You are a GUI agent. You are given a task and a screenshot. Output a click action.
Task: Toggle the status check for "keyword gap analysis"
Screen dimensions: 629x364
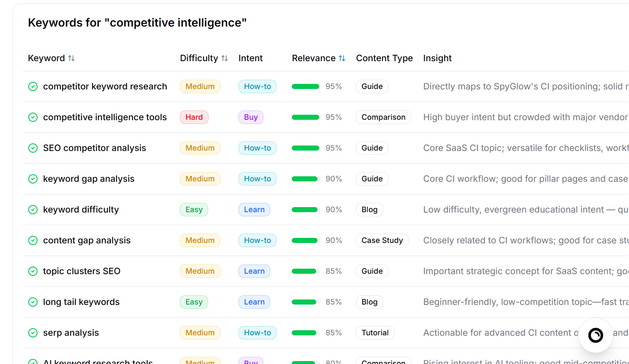pos(33,178)
